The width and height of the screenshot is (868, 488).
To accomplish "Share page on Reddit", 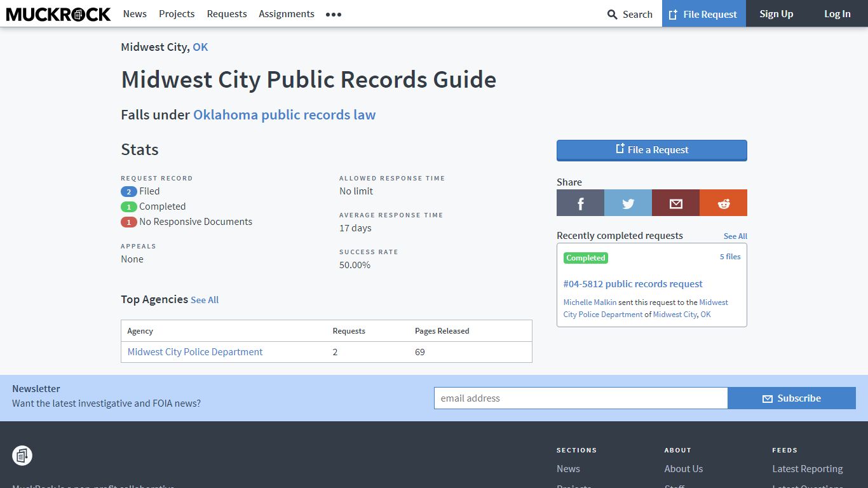I will point(723,203).
